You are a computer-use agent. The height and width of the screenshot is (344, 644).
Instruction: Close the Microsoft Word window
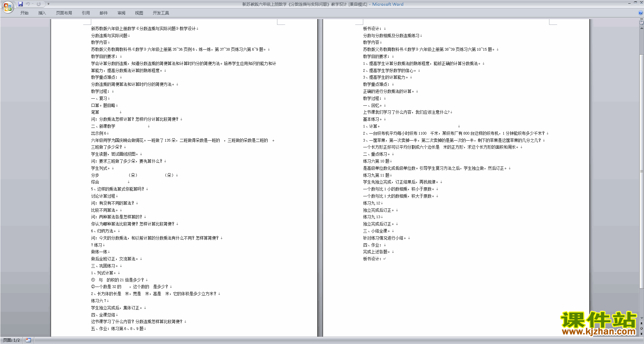pos(641,3)
